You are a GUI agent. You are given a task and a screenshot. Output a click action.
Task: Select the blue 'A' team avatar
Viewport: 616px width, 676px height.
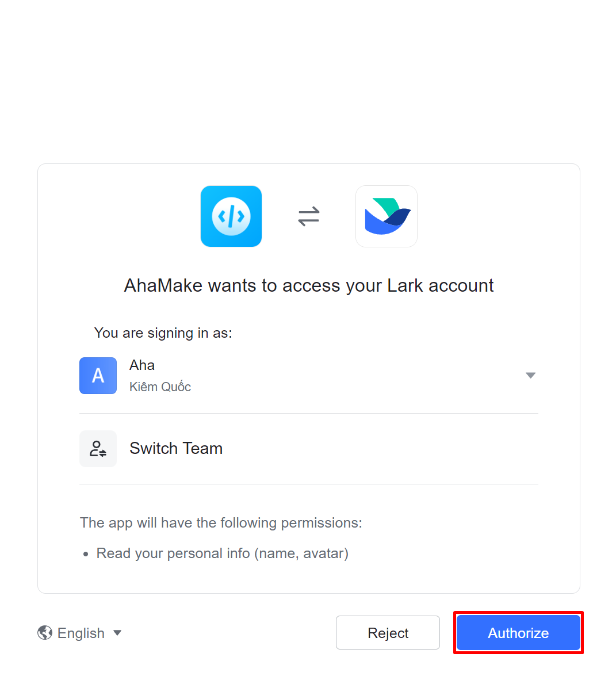(98, 375)
